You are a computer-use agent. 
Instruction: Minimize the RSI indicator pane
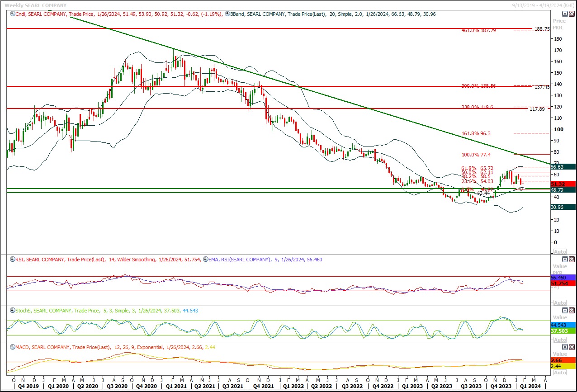tap(564, 260)
